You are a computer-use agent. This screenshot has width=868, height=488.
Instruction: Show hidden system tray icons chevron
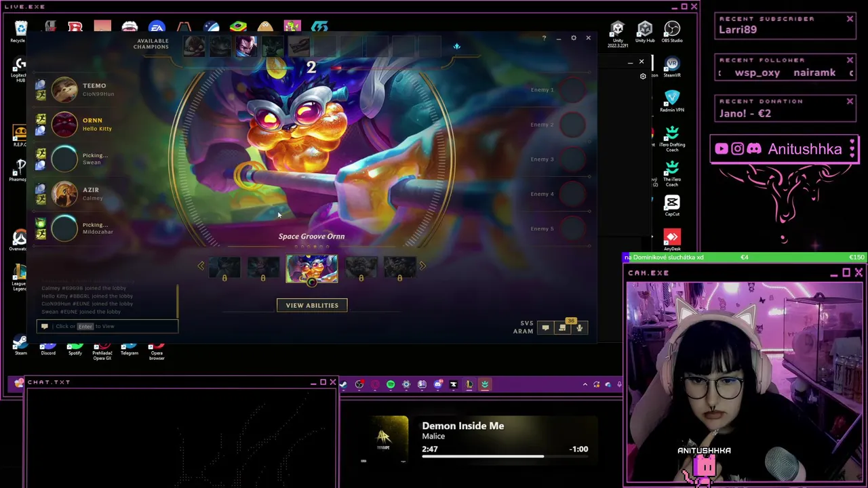click(x=585, y=385)
